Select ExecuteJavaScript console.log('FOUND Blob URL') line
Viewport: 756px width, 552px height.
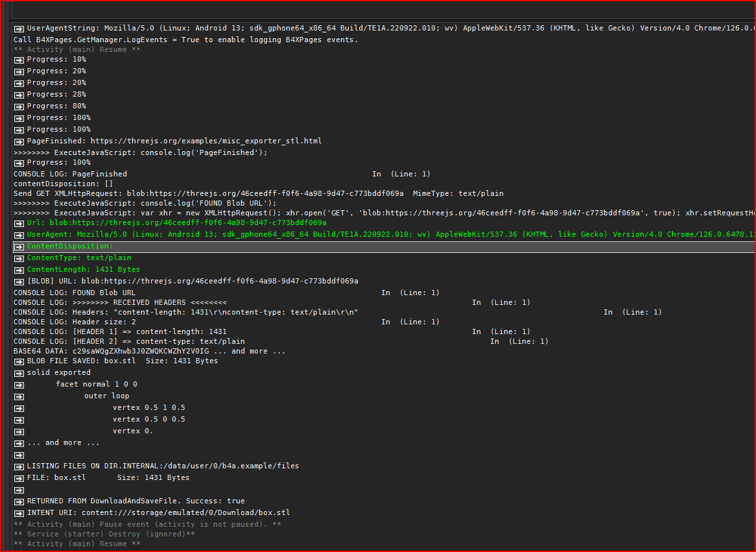click(145, 203)
